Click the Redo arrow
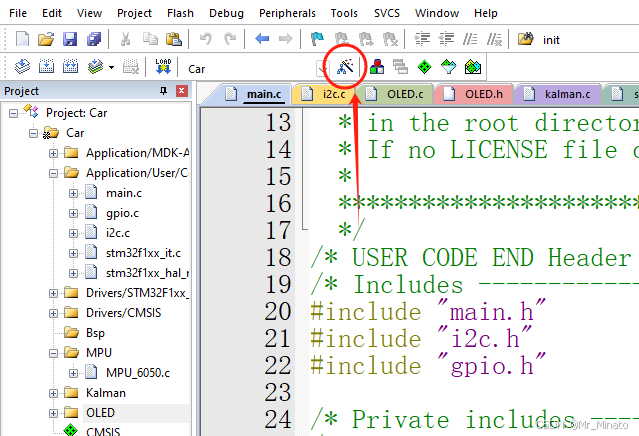The width and height of the screenshot is (639, 436). pos(230,39)
